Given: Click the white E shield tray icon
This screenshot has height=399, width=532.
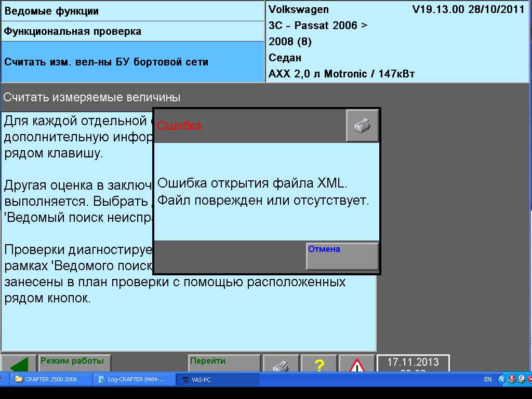Looking at the screenshot, I should click(522, 379).
